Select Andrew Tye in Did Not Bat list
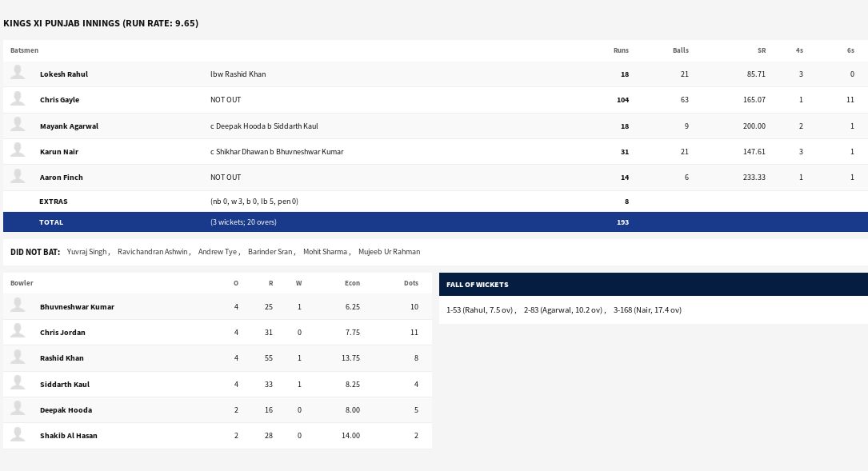Viewport: 868px width, 471px height. pos(217,252)
